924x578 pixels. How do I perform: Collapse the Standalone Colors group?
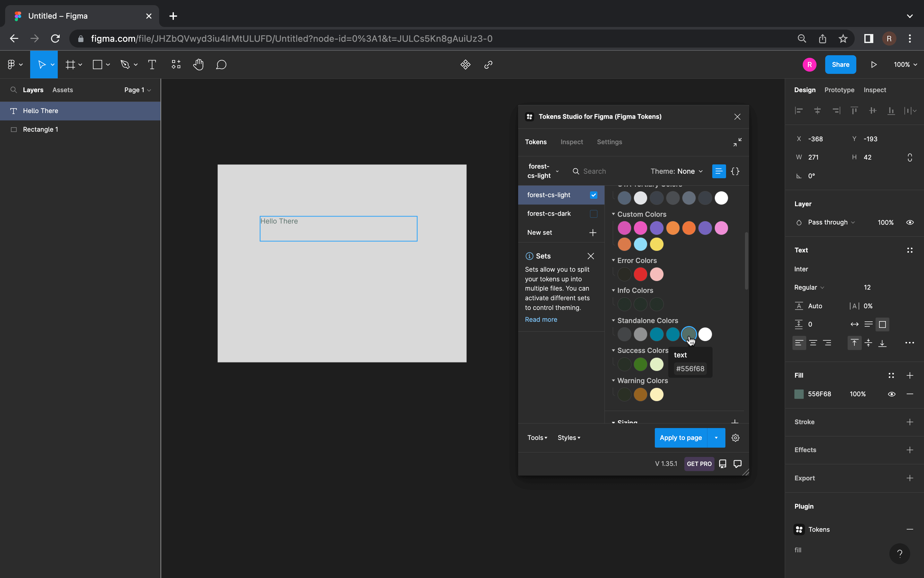613,320
